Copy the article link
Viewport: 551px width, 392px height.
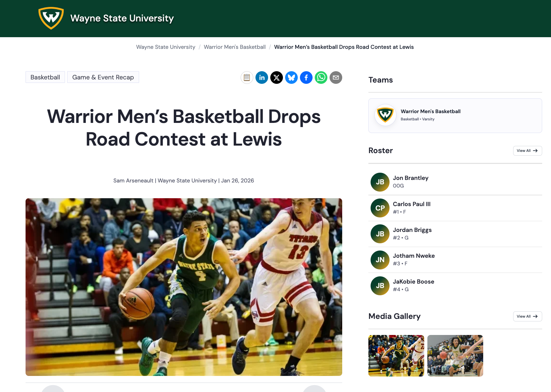point(247,78)
